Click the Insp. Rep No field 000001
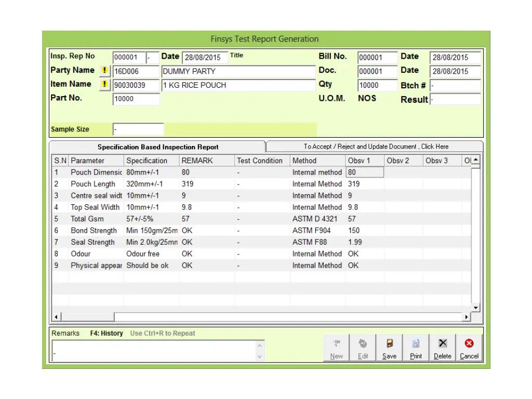The width and height of the screenshot is (532, 399). click(129, 57)
